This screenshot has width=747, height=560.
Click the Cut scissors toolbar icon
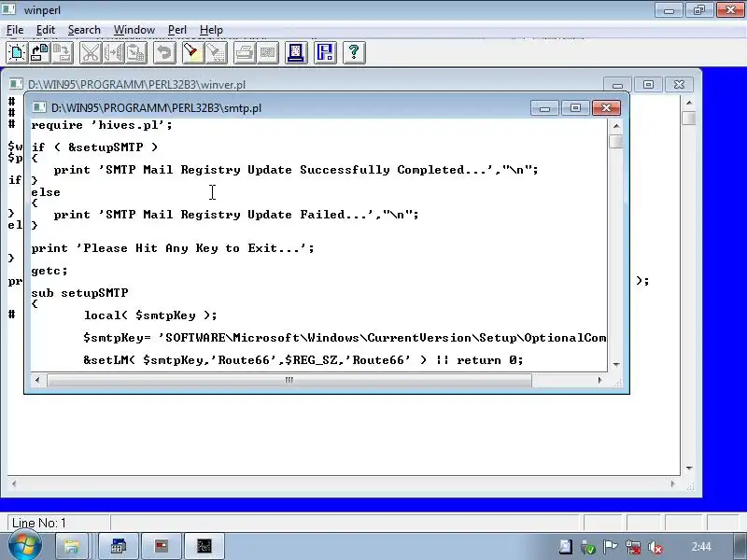[x=91, y=52]
